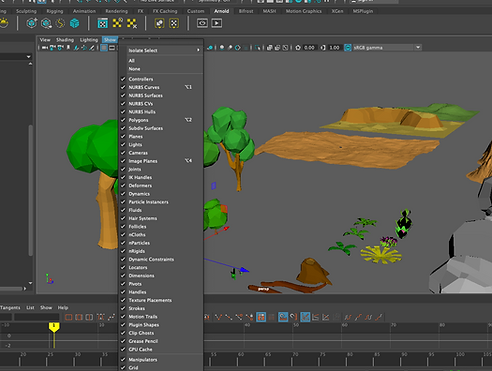Click the gamma value field showing 1.00
The height and width of the screenshot is (371, 492).
(334, 48)
